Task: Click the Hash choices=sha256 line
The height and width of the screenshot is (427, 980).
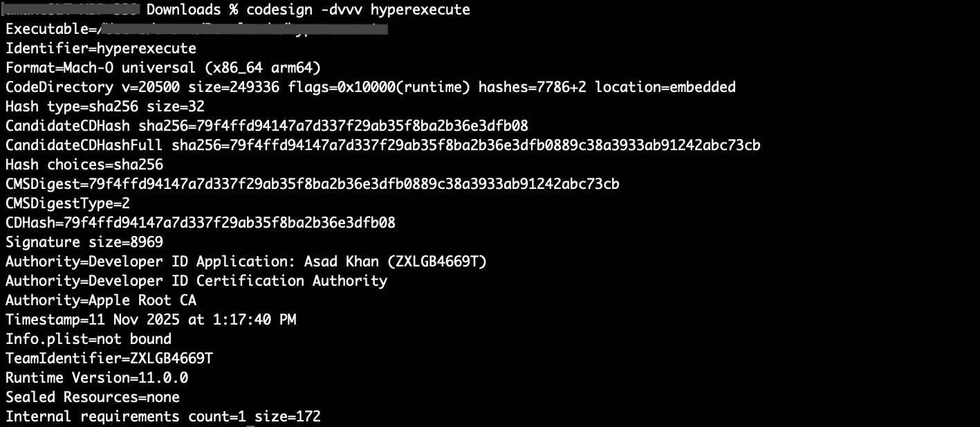Action: [x=84, y=165]
